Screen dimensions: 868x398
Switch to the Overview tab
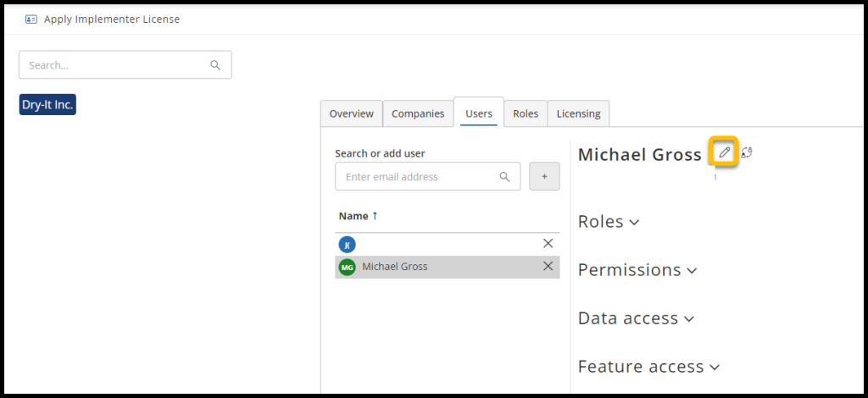click(x=351, y=113)
